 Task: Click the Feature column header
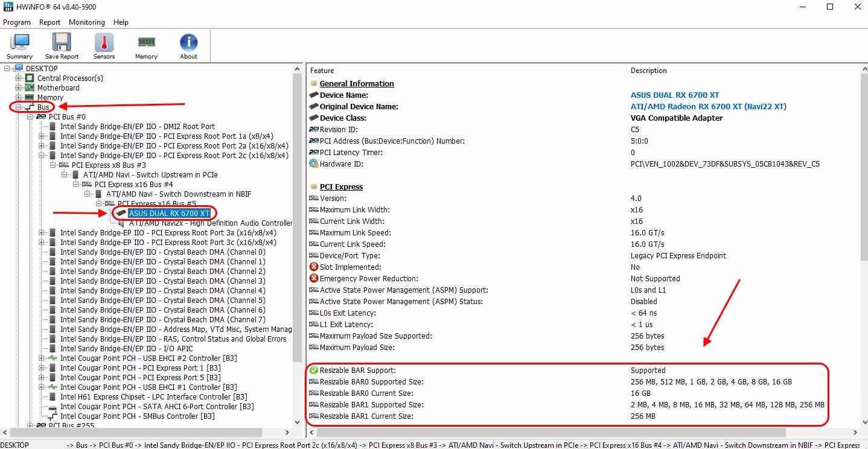tap(322, 71)
